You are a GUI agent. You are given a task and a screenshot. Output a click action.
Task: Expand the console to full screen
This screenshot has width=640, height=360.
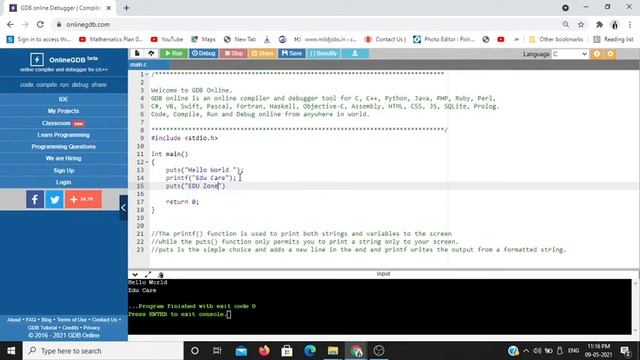148,275
